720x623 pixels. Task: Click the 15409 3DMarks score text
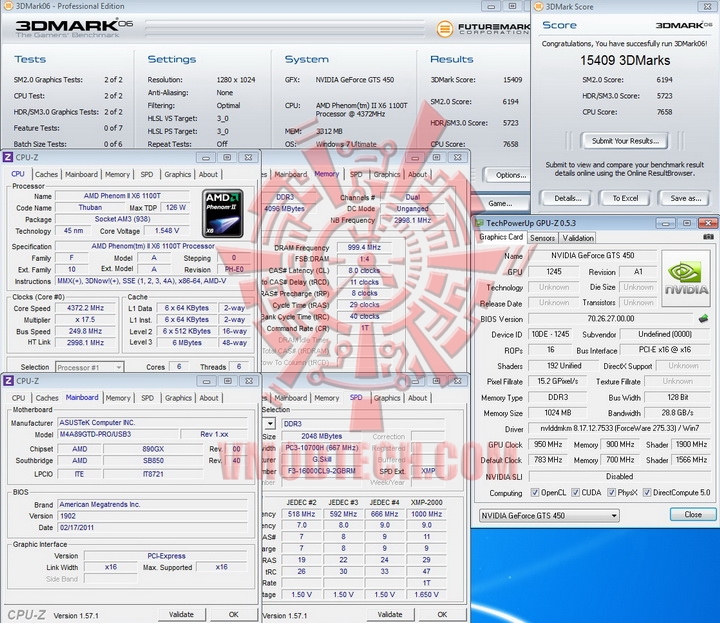coord(625,60)
